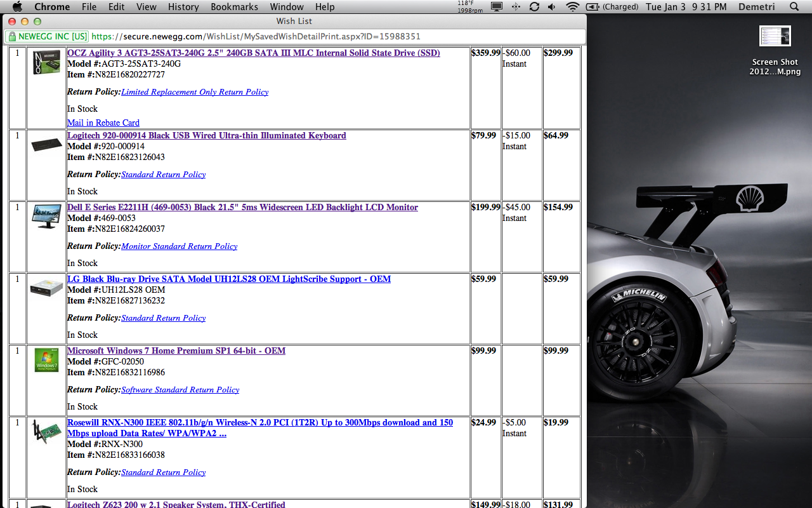Click model number GFC-02050
812x508 pixels.
click(x=122, y=361)
